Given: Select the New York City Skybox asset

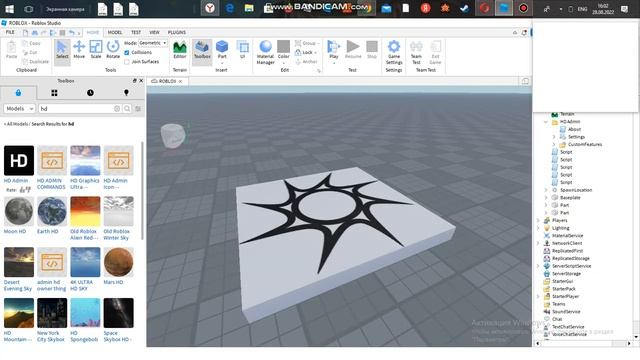Looking at the screenshot, I should coord(52,320).
